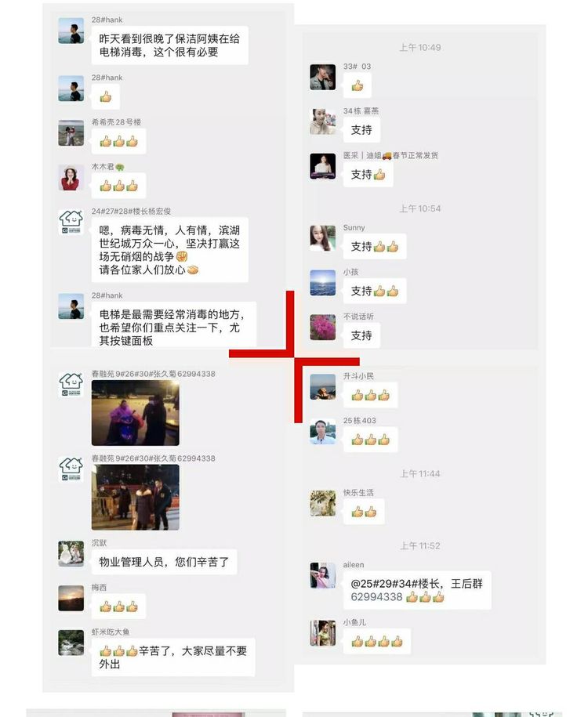The image size is (588, 717).
Task: Open Sunny's profile avatar
Action: (322, 237)
